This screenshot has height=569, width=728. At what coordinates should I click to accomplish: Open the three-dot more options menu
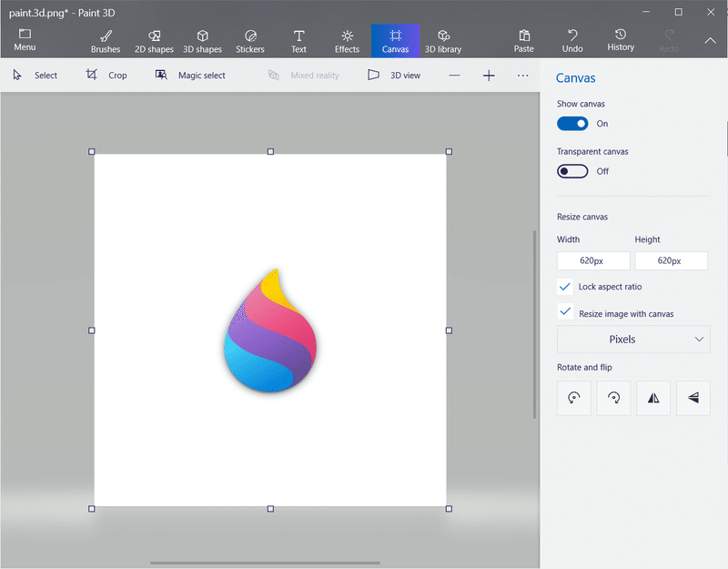click(522, 76)
